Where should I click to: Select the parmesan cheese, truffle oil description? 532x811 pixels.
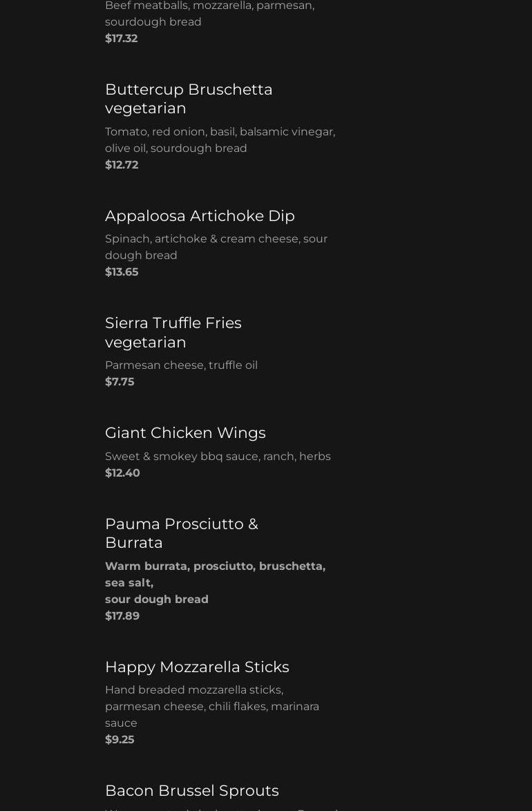181,365
